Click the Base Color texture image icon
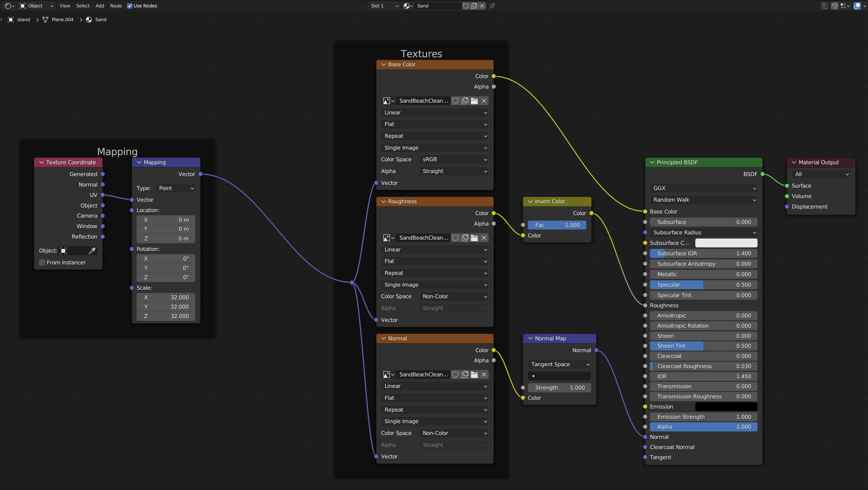 [x=386, y=100]
